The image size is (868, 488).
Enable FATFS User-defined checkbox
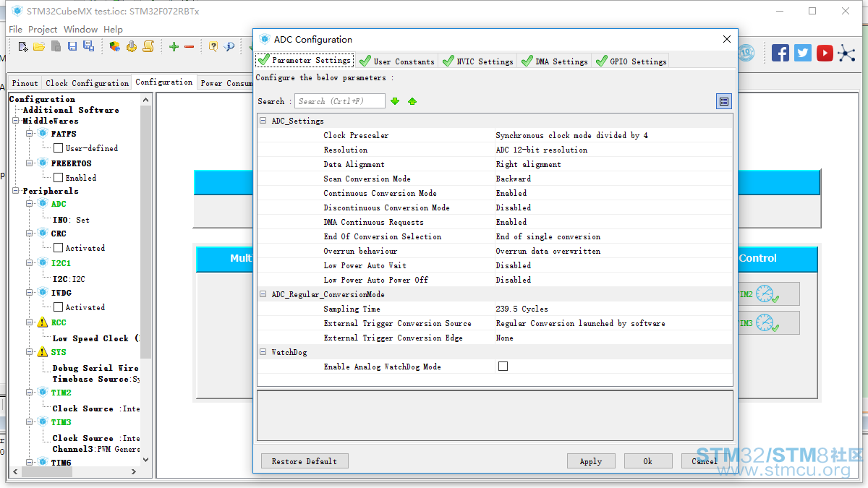pos(58,148)
